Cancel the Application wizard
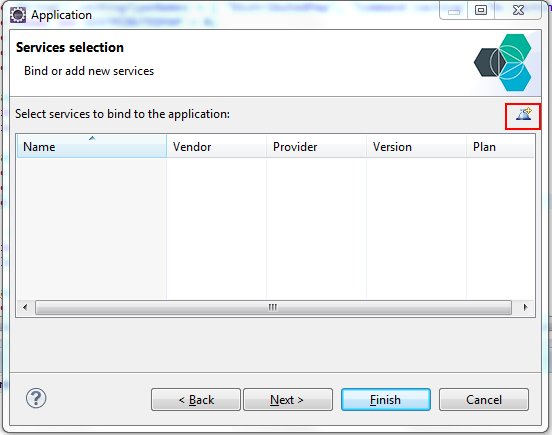The image size is (552, 435). pyautogui.click(x=484, y=400)
